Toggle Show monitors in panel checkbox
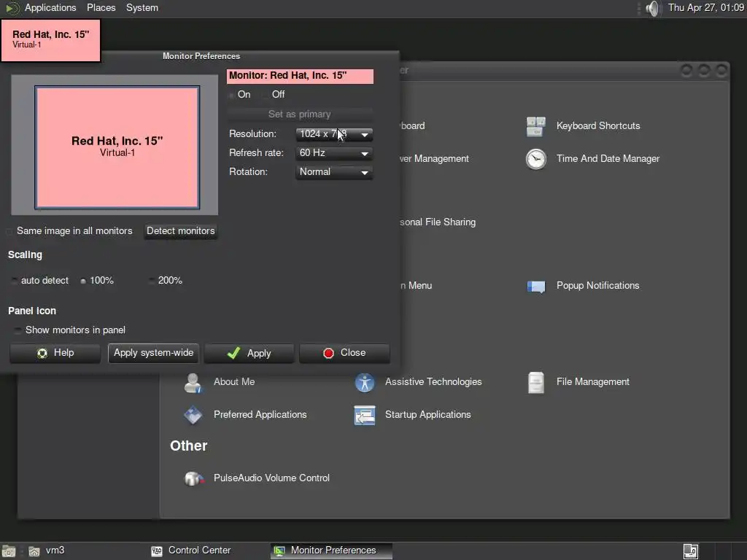This screenshot has height=560, width=747. (x=18, y=330)
